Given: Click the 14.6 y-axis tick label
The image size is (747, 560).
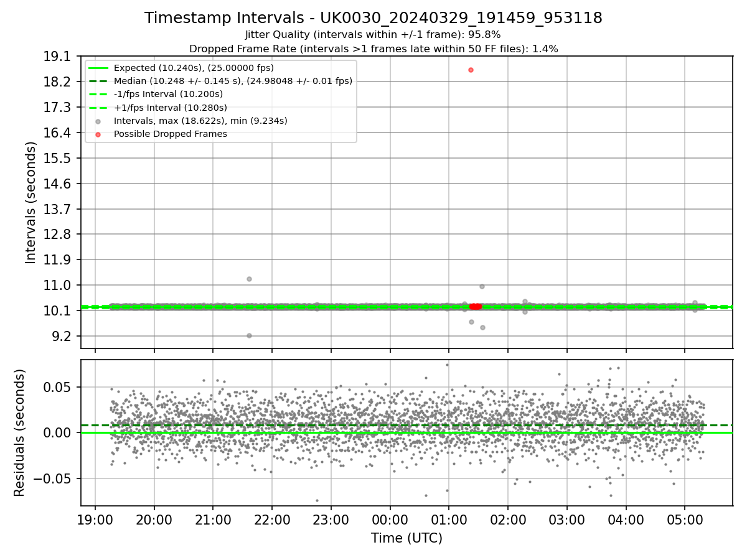Looking at the screenshot, I should coord(58,184).
